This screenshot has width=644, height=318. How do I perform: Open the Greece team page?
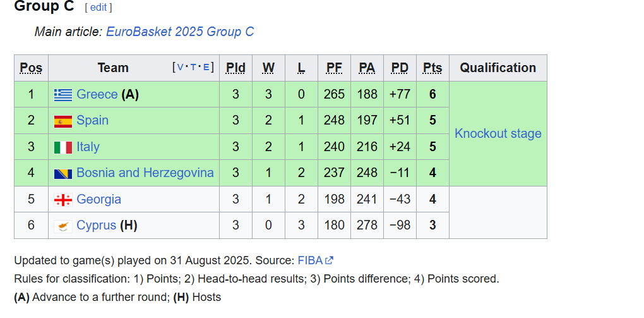(97, 95)
